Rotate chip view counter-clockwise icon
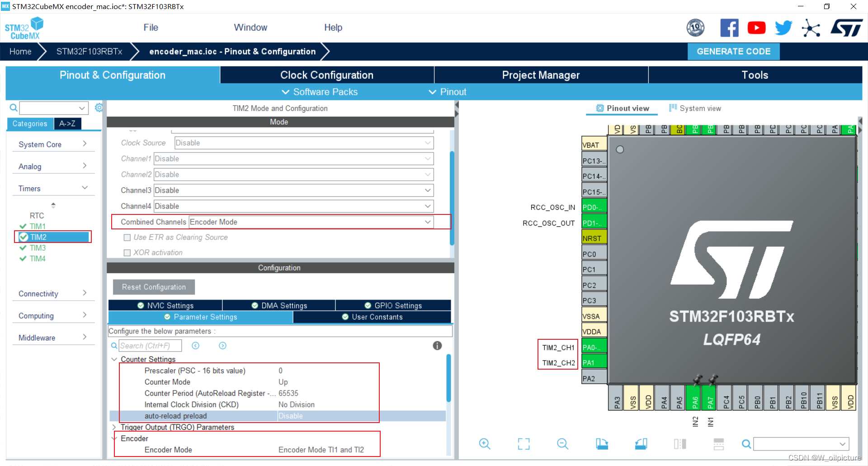This screenshot has width=868, height=466. [641, 444]
